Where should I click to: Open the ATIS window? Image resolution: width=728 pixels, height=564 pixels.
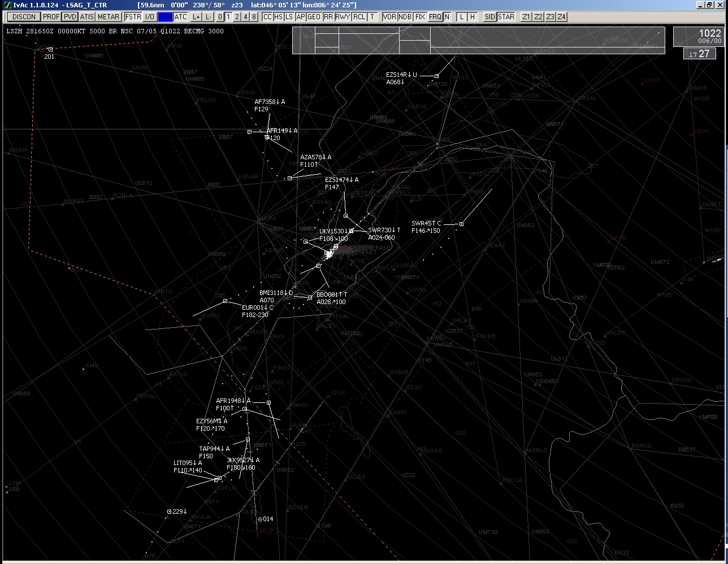coord(86,17)
